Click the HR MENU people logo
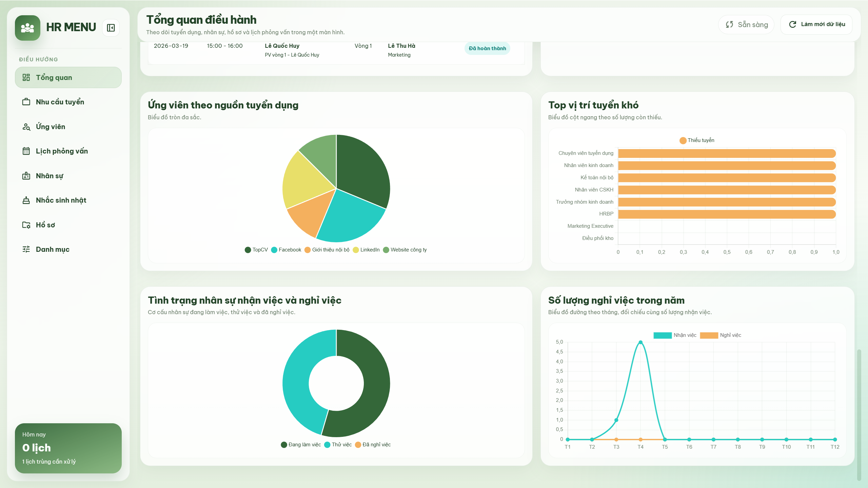The width and height of the screenshot is (868, 488). (27, 28)
